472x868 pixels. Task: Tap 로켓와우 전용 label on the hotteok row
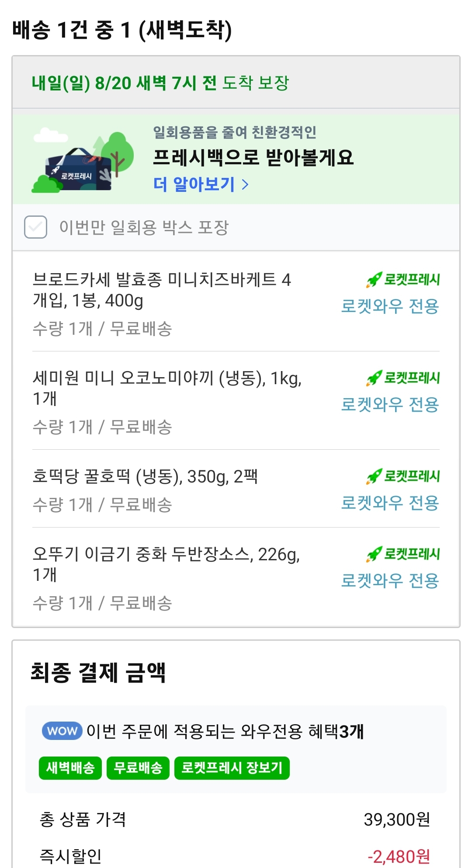point(390,503)
